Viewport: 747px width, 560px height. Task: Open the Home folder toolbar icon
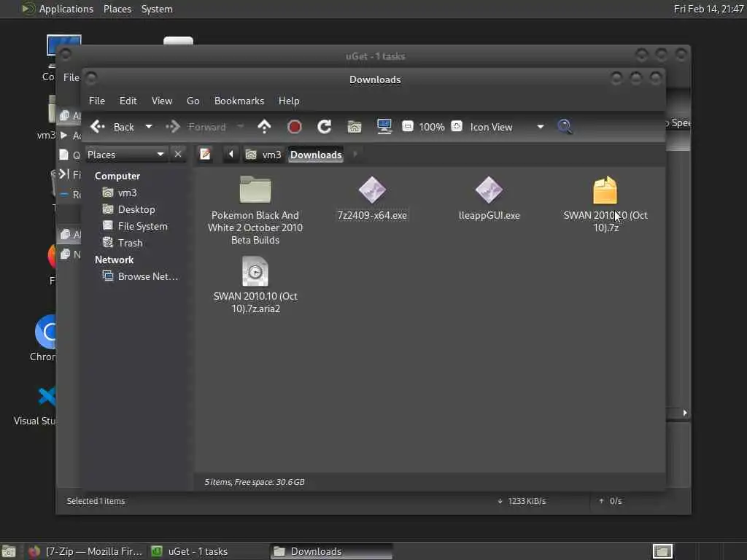355,127
